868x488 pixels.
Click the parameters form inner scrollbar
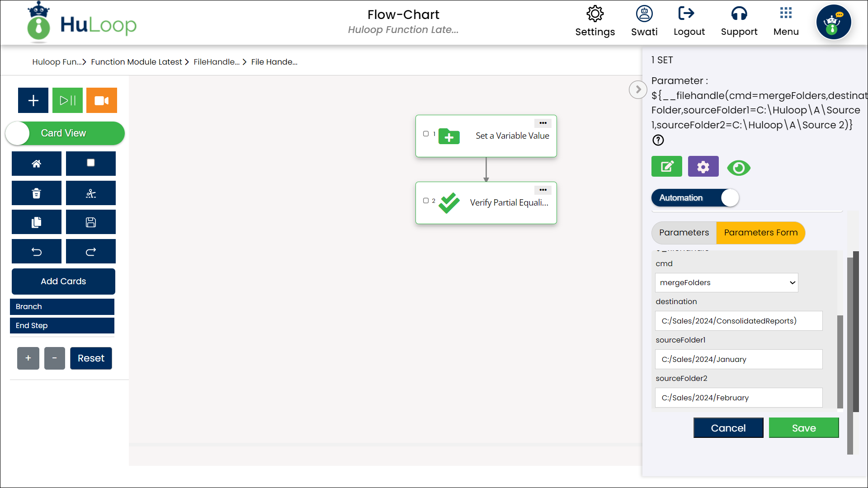pos(840,361)
